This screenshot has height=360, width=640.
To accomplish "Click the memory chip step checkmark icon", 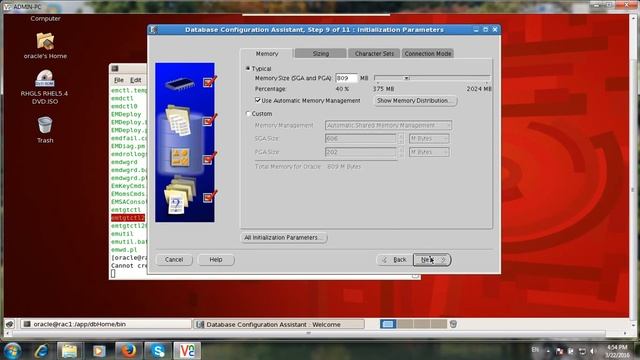I will click(209, 82).
